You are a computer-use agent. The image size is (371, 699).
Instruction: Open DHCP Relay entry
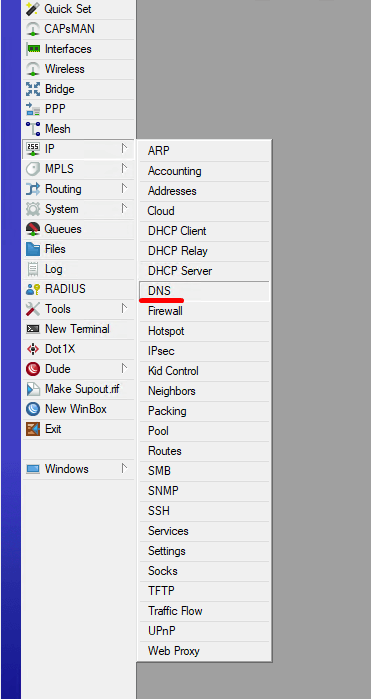pyautogui.click(x=205, y=251)
